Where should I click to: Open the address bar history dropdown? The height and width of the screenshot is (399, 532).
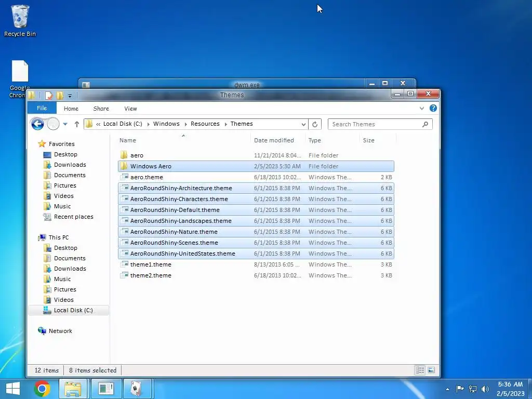click(x=303, y=124)
